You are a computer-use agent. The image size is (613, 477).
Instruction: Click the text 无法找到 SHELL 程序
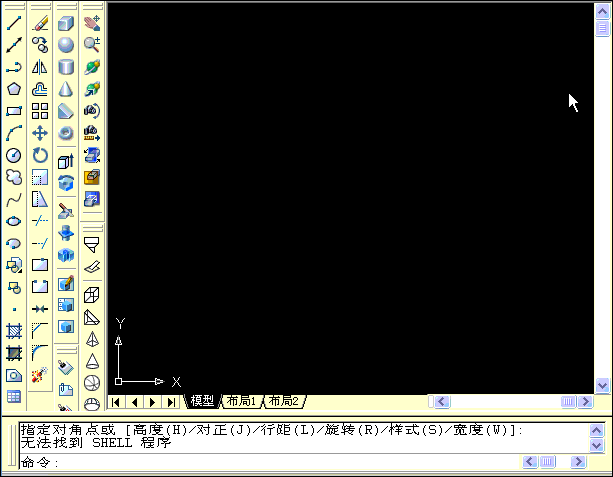(x=96, y=443)
